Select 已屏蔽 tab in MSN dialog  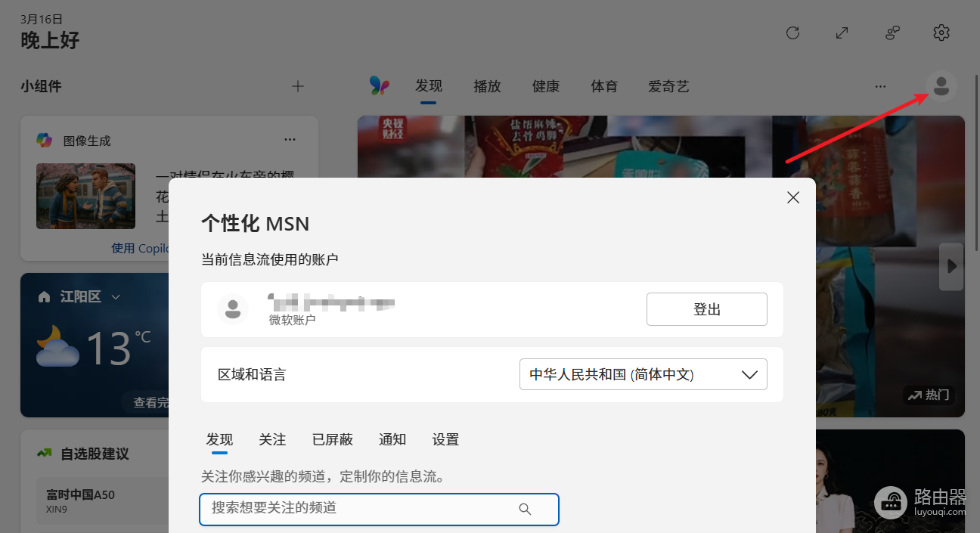pyautogui.click(x=333, y=439)
